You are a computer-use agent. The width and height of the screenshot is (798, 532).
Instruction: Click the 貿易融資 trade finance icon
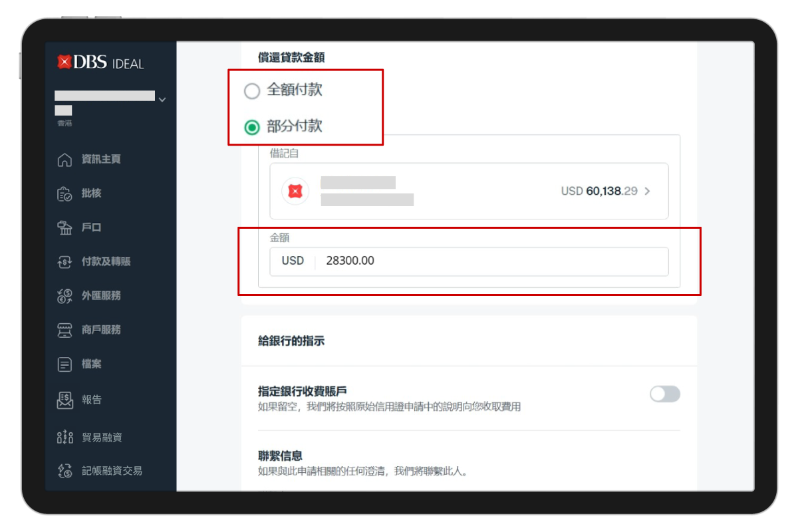pos(65,437)
